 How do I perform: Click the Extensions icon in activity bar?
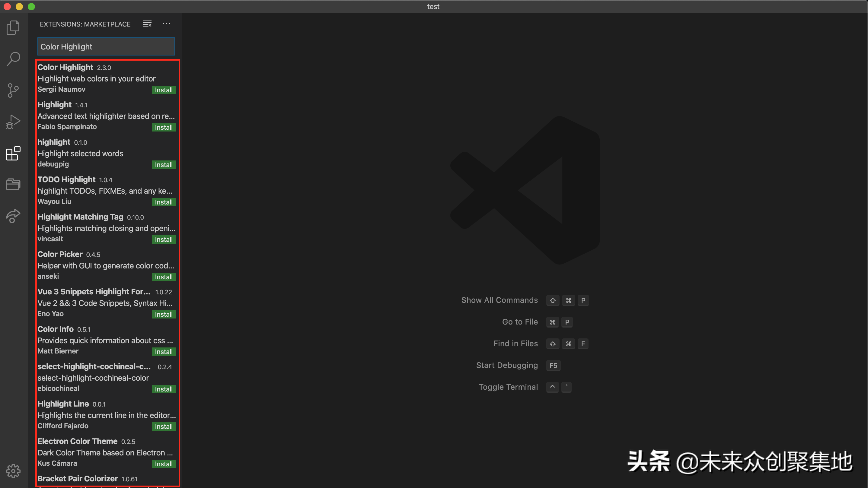pos(13,154)
